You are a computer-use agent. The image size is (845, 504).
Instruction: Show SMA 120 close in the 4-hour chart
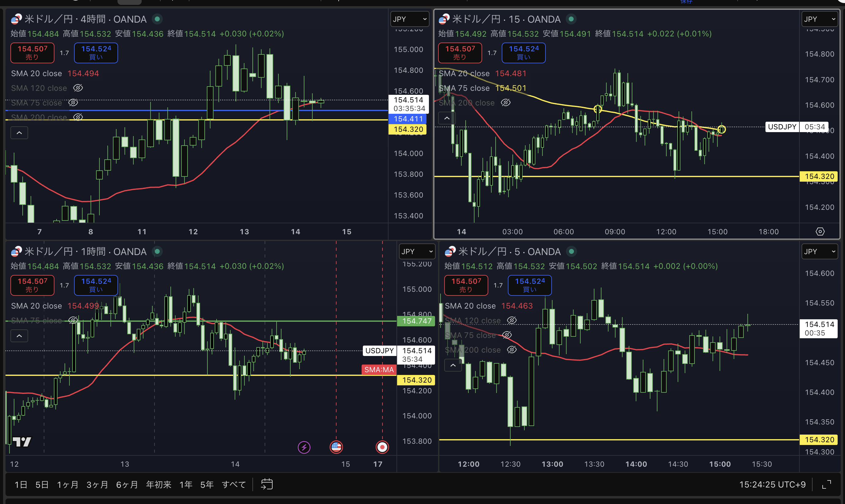pyautogui.click(x=78, y=88)
